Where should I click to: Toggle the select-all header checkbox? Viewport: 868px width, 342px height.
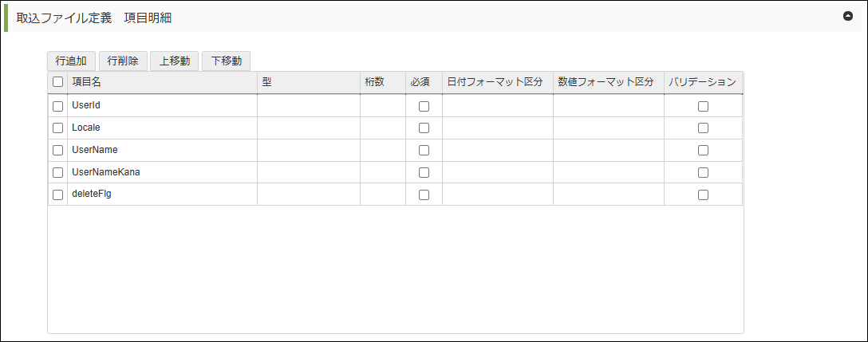click(x=57, y=82)
